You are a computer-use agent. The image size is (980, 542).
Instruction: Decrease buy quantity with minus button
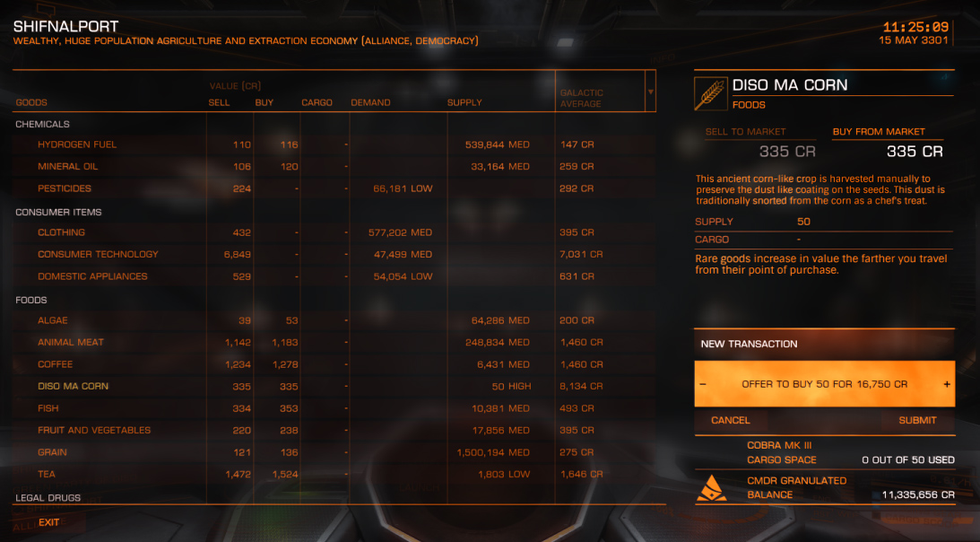703,384
